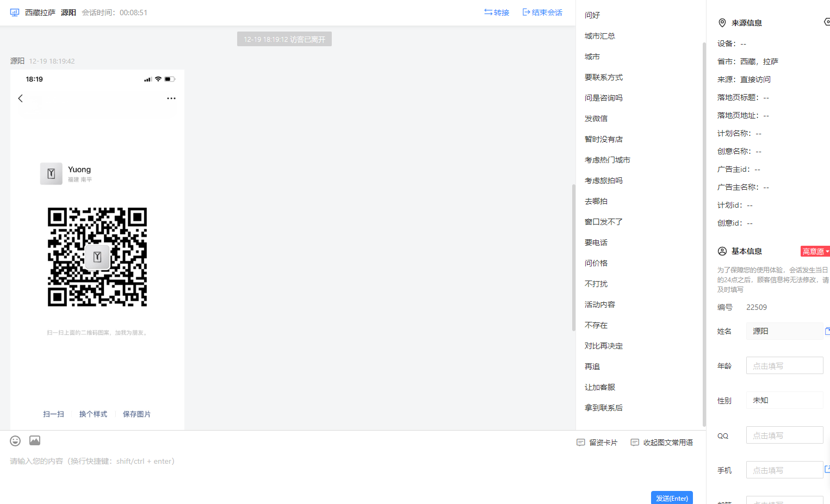Click the chat area scrollbar
830x504 pixels.
click(573, 258)
